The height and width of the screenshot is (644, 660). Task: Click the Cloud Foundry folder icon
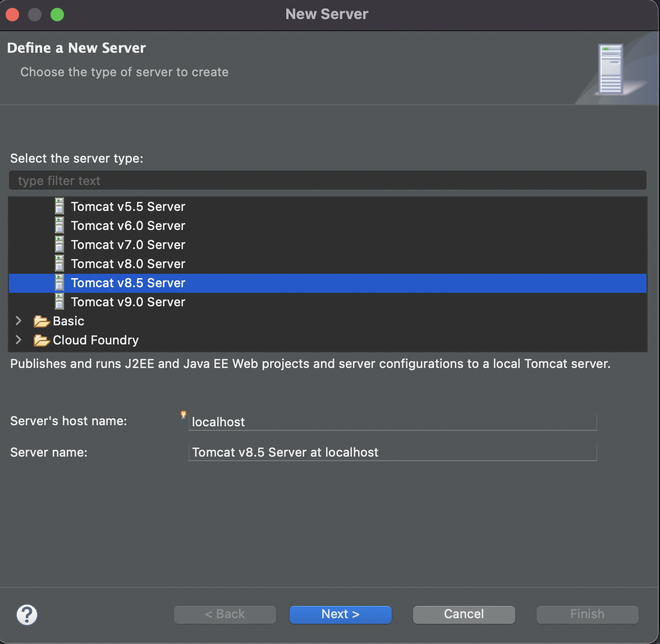tap(42, 341)
